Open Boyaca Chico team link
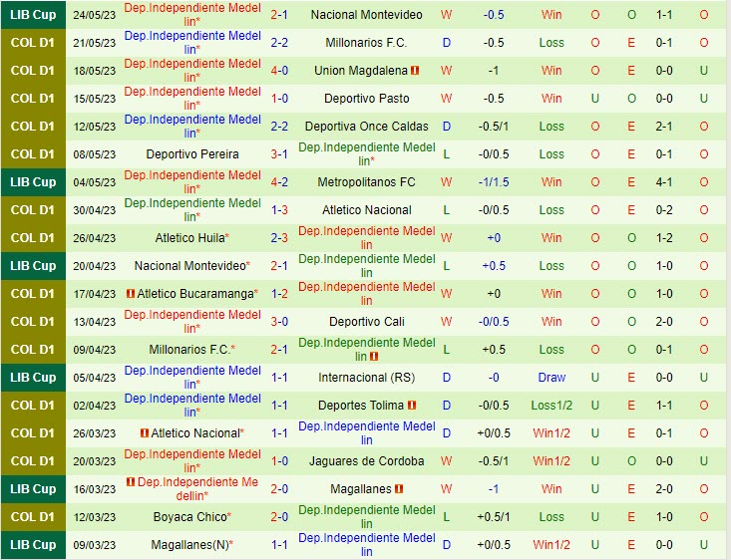The image size is (731, 560). point(189,517)
